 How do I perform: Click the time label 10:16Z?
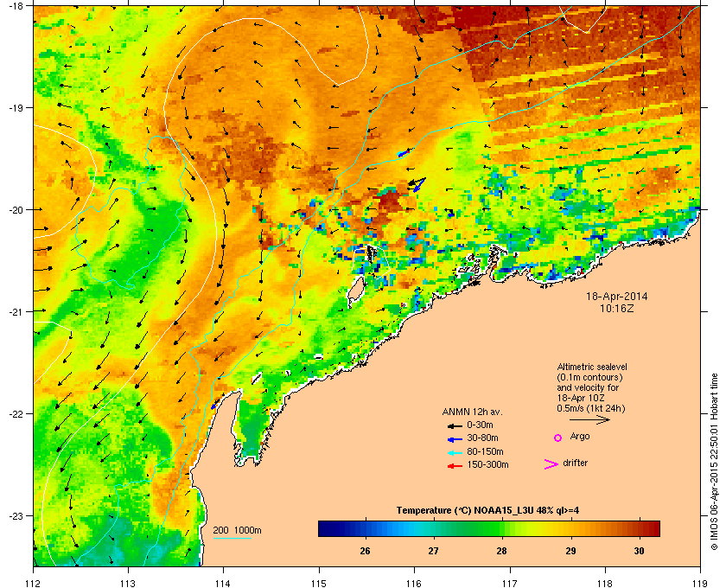617,308
